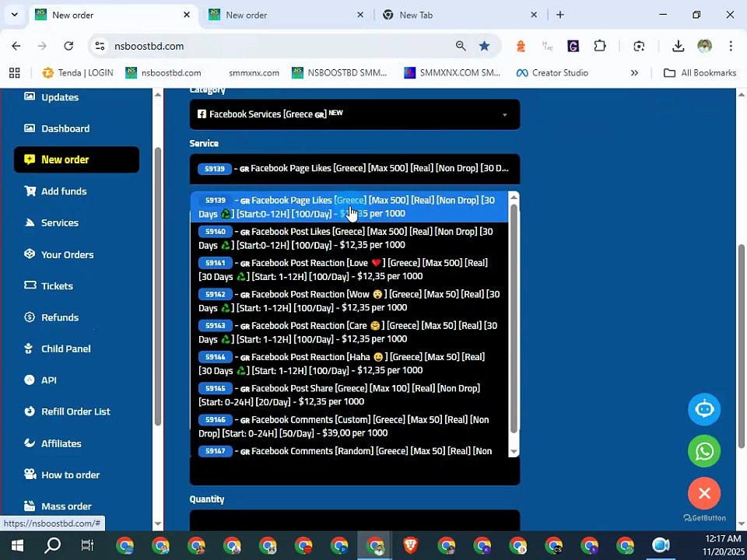The width and height of the screenshot is (747, 560).
Task: Open Windows taskbar search
Action: 52,545
